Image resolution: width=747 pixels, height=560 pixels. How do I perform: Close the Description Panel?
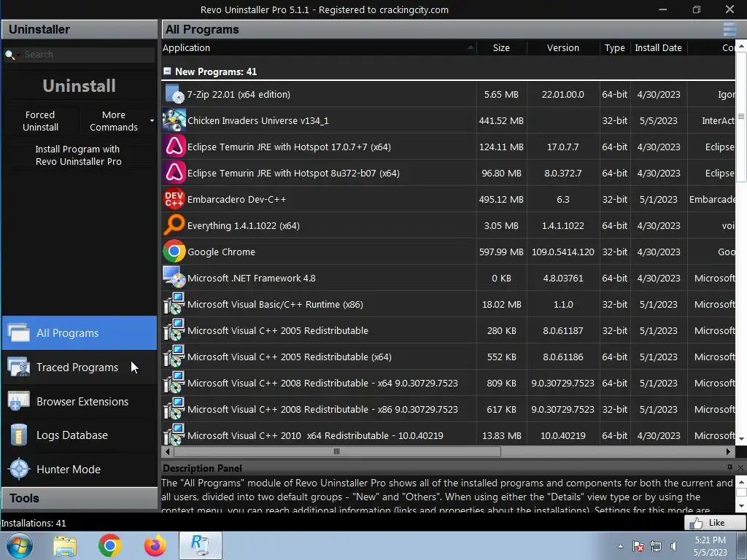tap(740, 467)
